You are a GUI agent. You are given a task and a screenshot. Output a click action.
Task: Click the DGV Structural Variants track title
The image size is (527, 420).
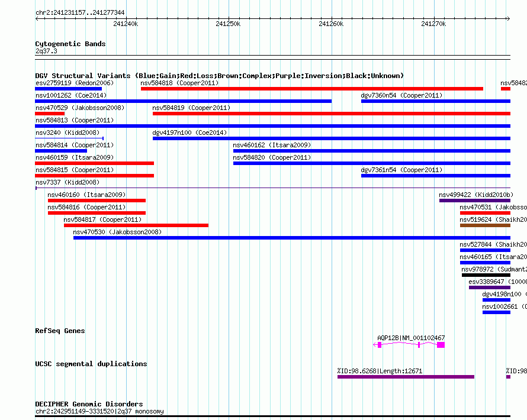pos(219,76)
